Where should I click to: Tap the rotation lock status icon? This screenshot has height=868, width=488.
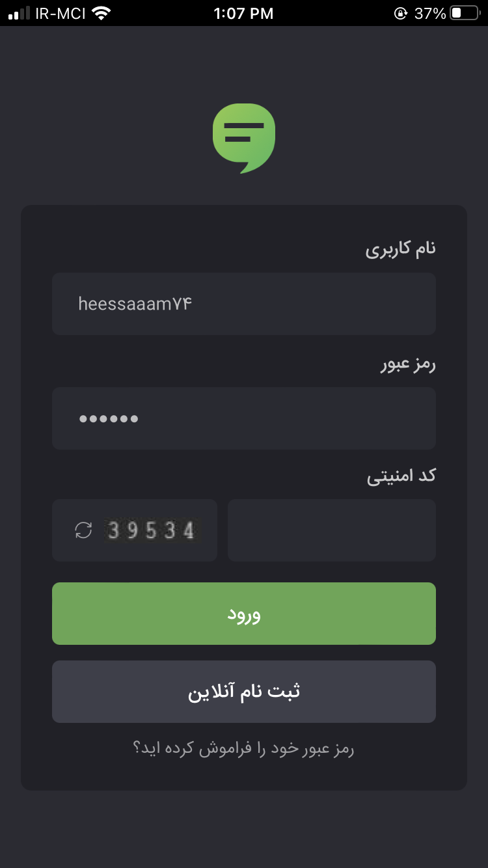click(401, 13)
